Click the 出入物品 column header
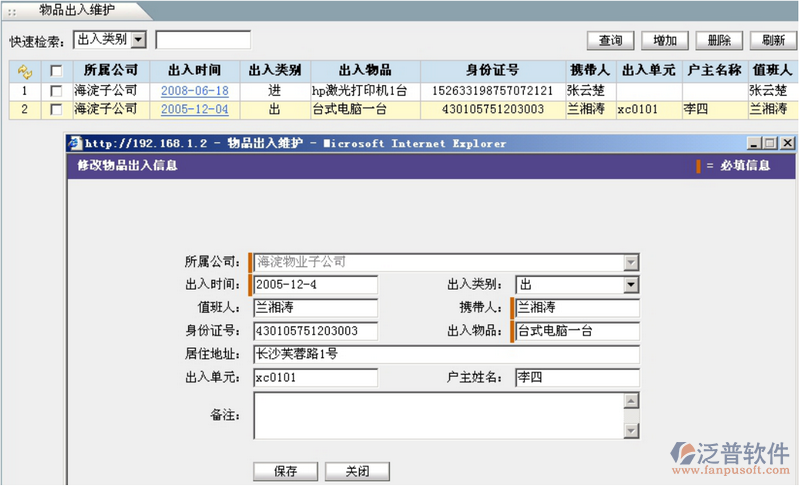800x486 pixels. tap(365, 70)
